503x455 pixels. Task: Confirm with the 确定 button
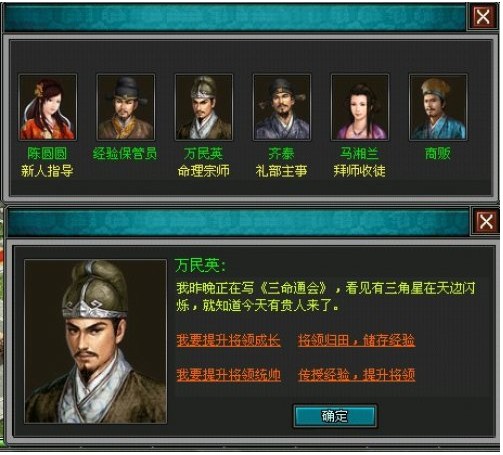pyautogui.click(x=335, y=416)
